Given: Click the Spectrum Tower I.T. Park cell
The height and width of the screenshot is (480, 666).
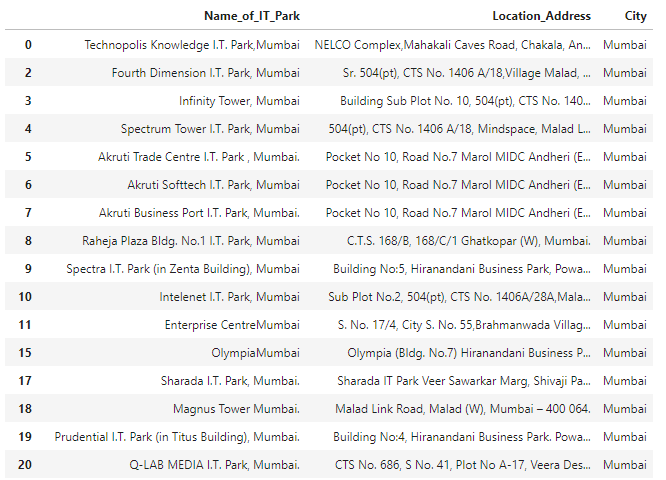Looking at the screenshot, I should click(x=210, y=129).
